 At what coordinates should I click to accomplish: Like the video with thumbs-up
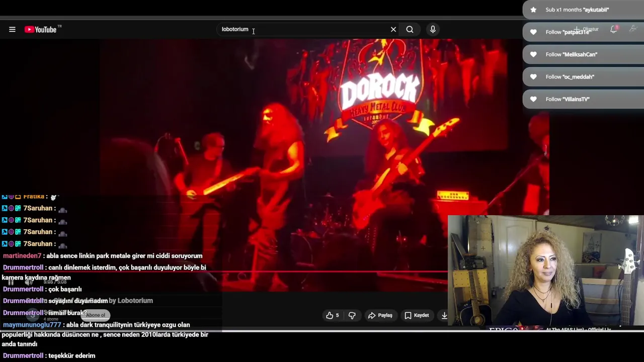pyautogui.click(x=330, y=315)
